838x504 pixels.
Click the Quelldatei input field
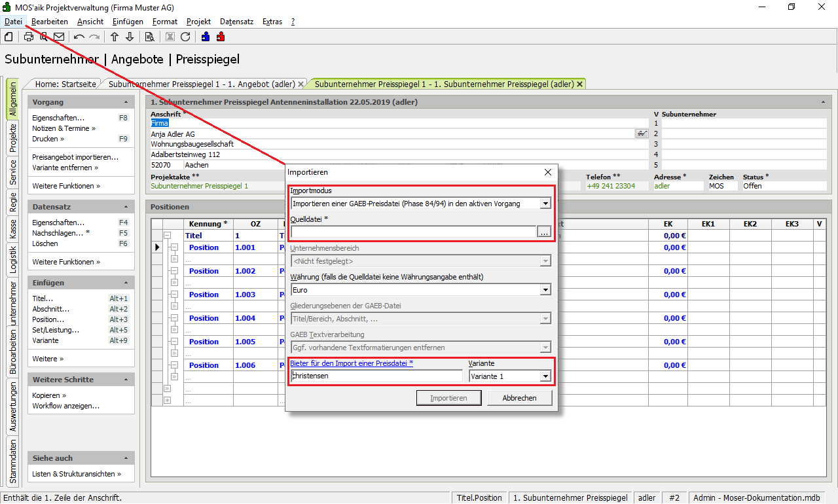point(413,232)
